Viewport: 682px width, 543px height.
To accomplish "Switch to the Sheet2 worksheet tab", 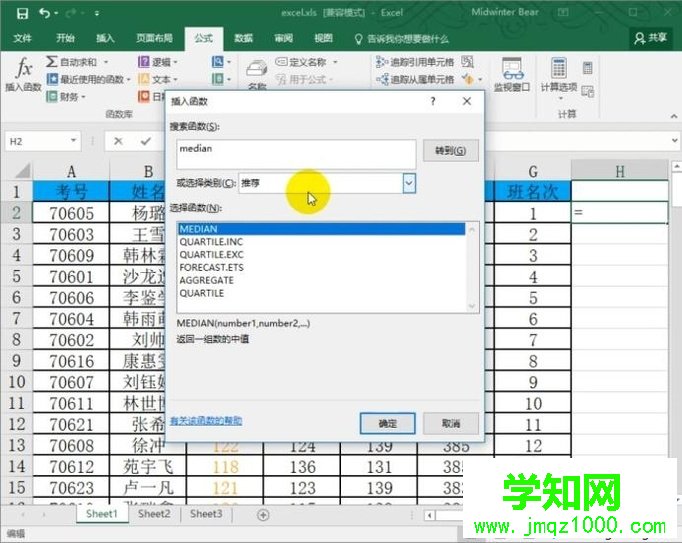I will click(x=153, y=514).
